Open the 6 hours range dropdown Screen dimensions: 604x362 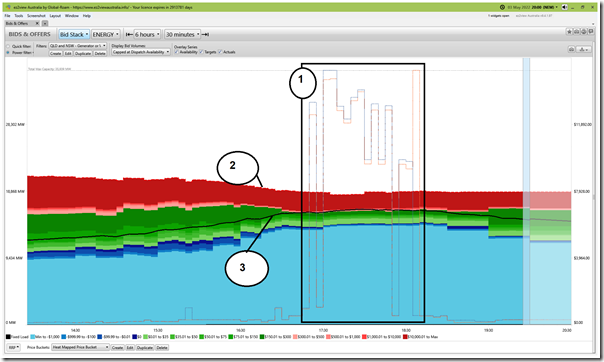(147, 34)
